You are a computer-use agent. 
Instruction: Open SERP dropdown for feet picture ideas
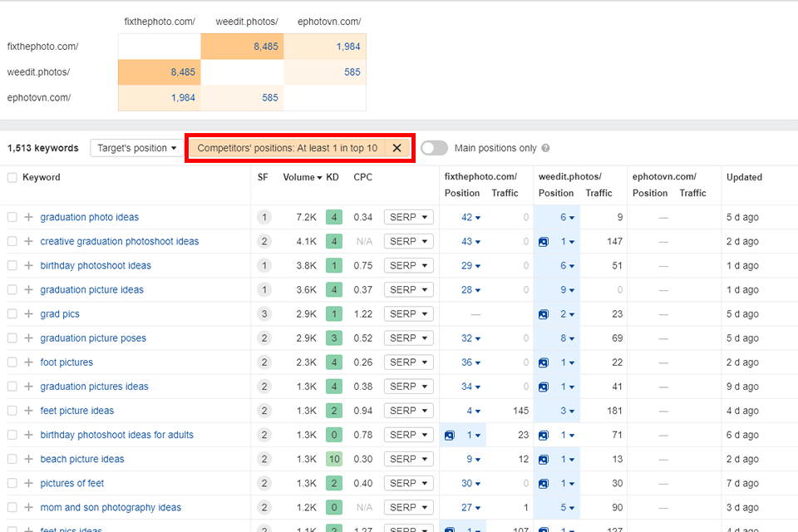[409, 411]
